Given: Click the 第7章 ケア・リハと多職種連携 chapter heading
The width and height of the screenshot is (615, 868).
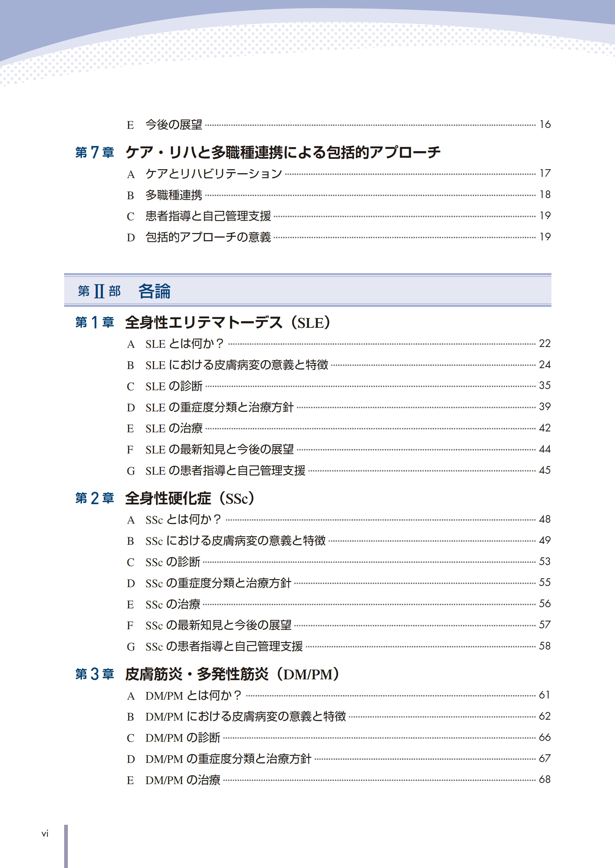Looking at the screenshot, I should point(283,152).
